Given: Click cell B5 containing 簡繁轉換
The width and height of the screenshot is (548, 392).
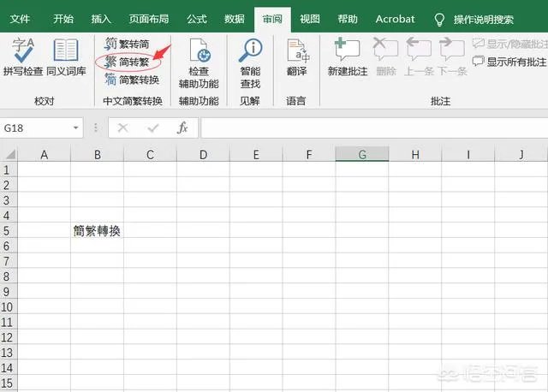Looking at the screenshot, I should pos(97,230).
